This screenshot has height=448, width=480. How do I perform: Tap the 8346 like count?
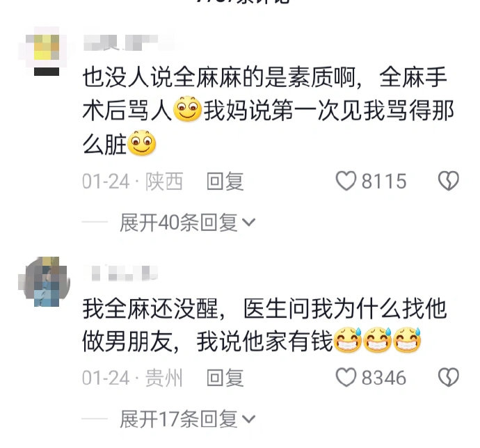point(384,378)
